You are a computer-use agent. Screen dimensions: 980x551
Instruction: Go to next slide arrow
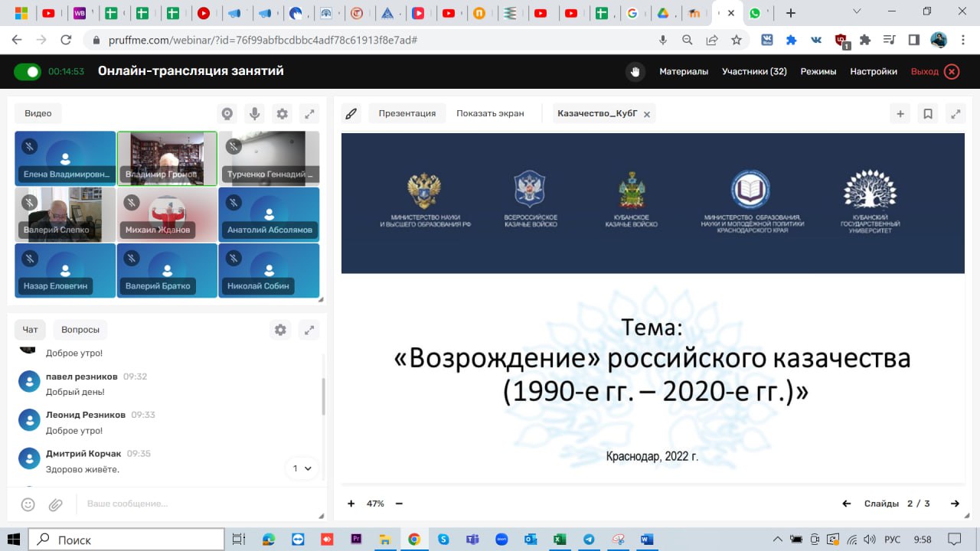pos(955,504)
